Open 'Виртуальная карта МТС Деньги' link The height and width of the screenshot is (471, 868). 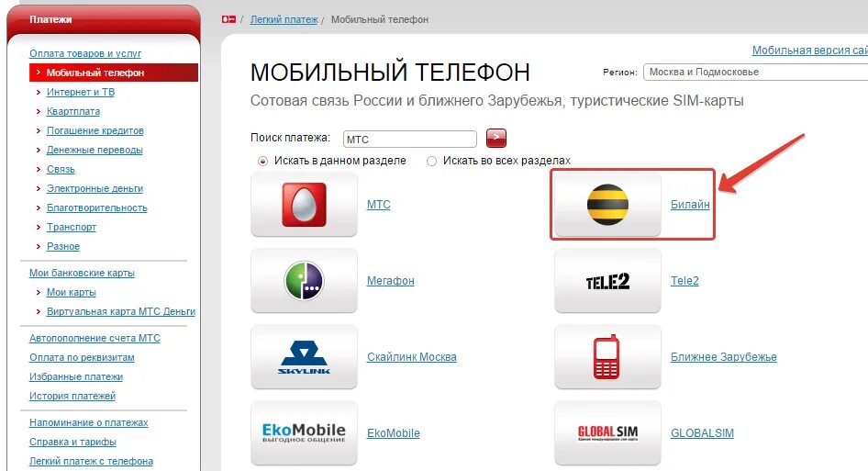[121, 312]
